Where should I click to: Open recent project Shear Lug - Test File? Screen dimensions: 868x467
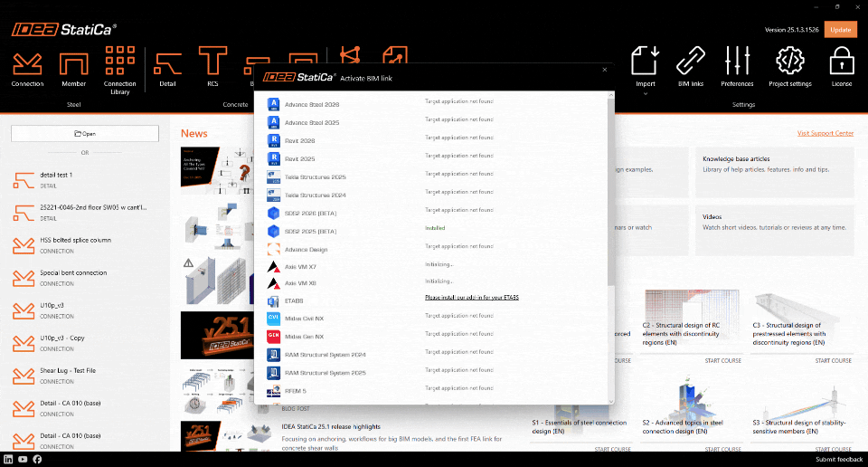pyautogui.click(x=85, y=376)
